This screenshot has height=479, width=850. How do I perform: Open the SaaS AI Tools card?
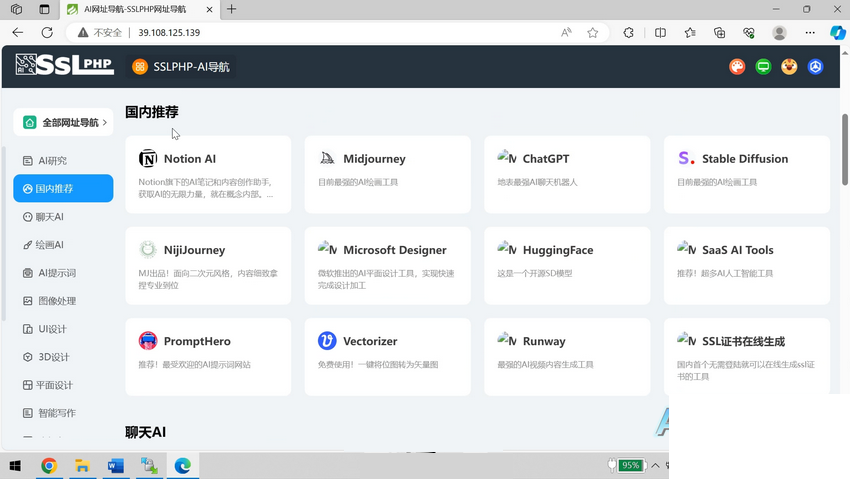[746, 266]
